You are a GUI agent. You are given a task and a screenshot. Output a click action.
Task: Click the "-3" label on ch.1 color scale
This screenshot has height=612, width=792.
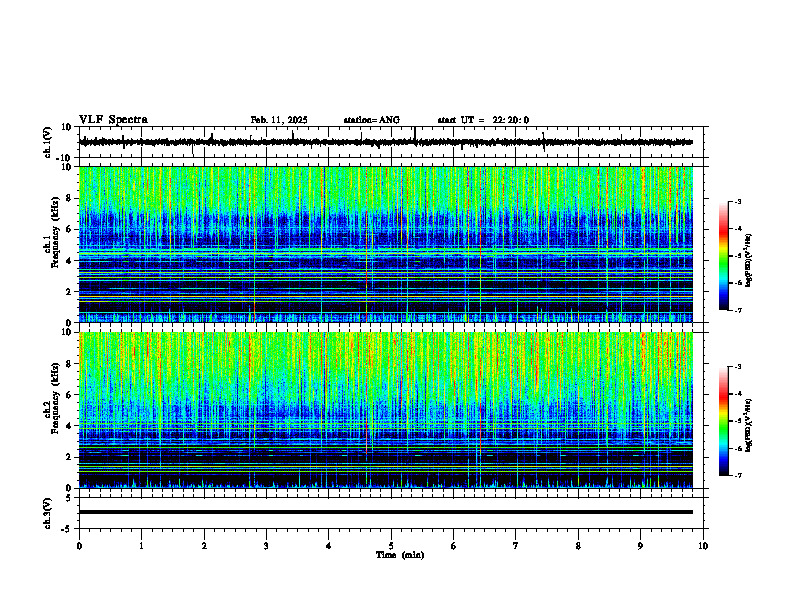click(738, 201)
